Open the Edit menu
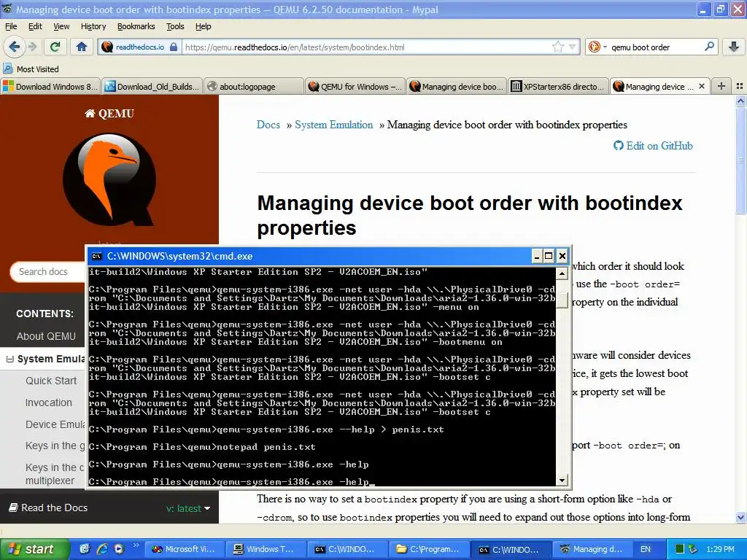747x560 pixels. click(35, 26)
